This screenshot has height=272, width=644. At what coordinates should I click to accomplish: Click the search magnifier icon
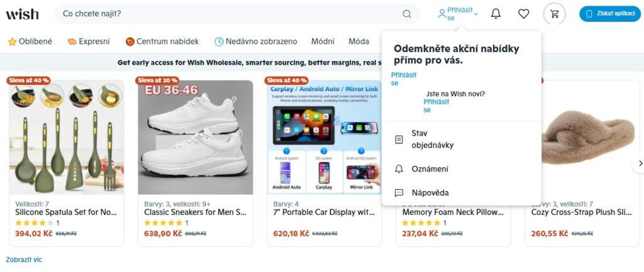coord(407,14)
